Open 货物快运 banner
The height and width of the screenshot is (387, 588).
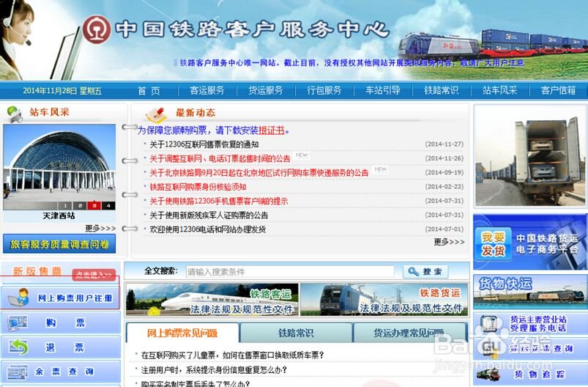[530, 292]
